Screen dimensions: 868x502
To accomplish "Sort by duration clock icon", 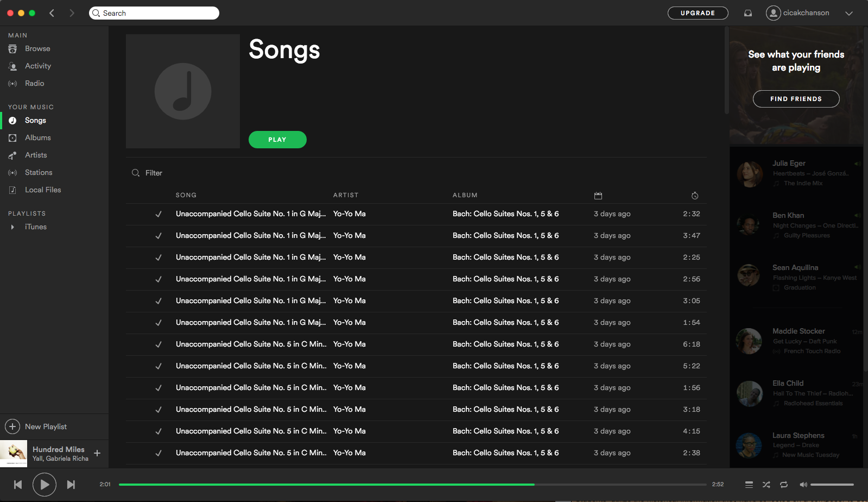I will pyautogui.click(x=695, y=196).
